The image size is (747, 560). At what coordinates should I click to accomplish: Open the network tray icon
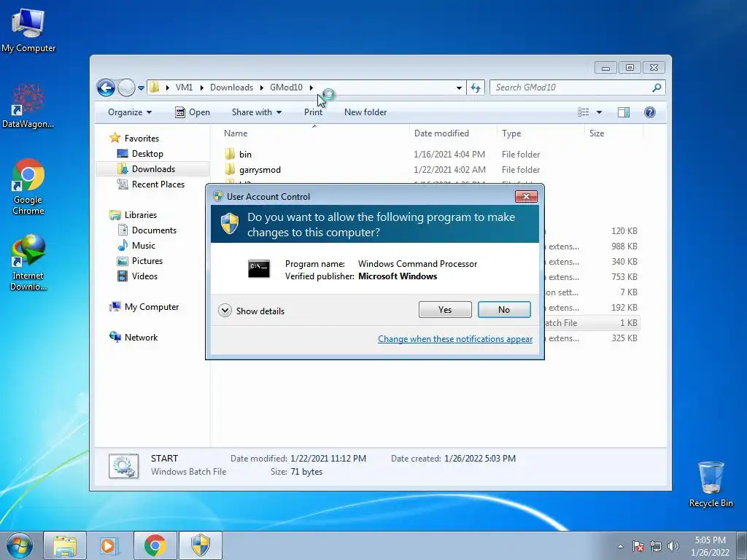coord(656,546)
